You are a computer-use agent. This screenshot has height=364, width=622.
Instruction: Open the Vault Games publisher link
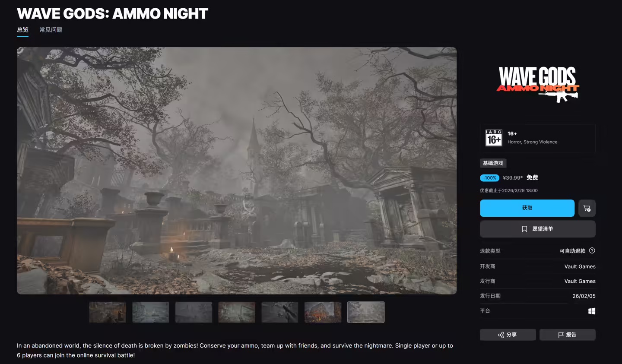[x=580, y=281]
